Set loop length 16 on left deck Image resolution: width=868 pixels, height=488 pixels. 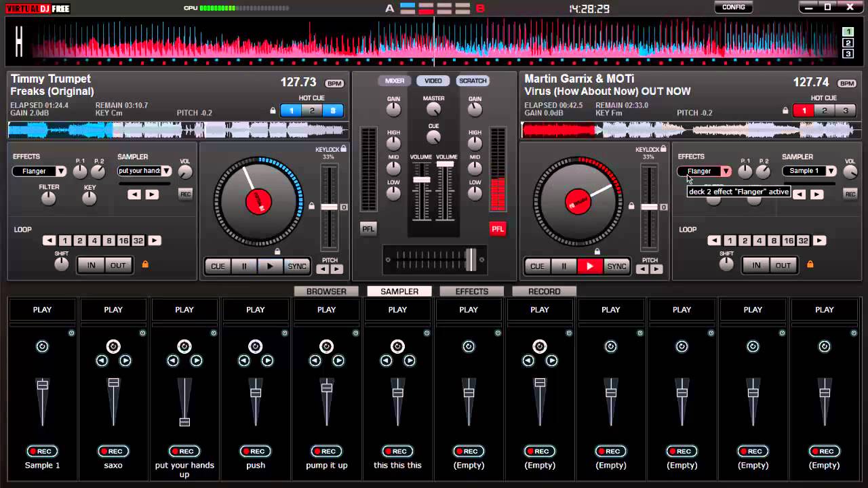click(123, 241)
